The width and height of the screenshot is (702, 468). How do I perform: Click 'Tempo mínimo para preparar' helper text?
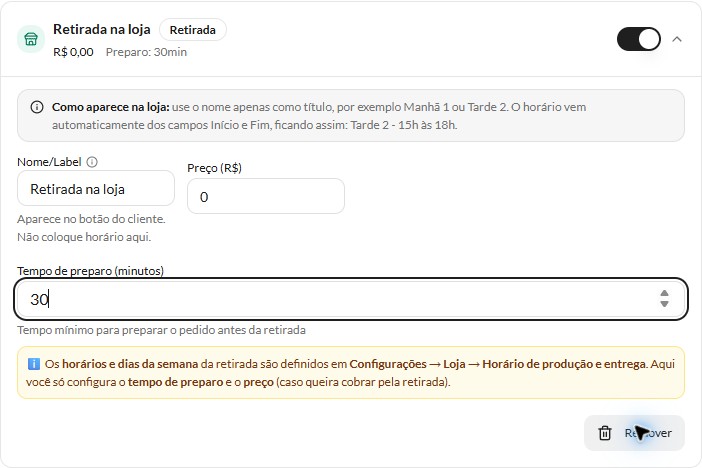coord(161,330)
